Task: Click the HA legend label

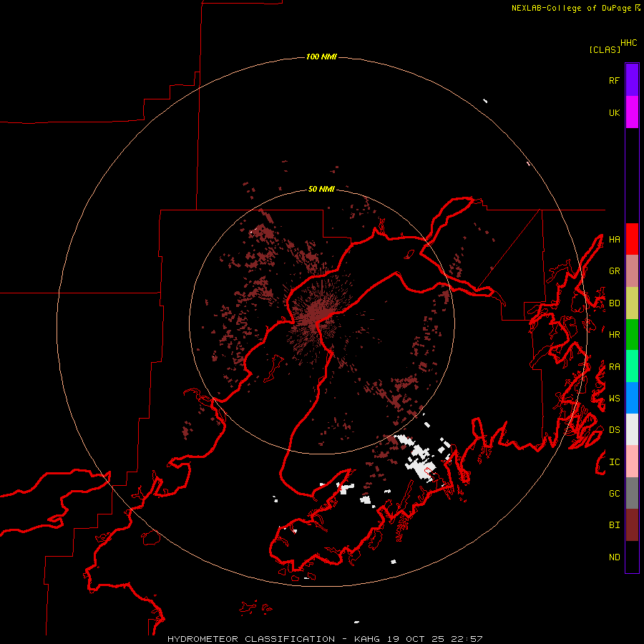Action: (614, 240)
